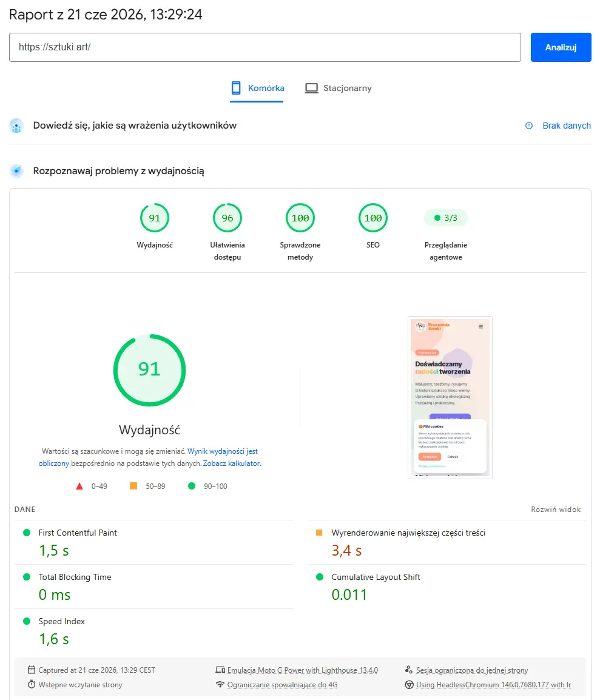Click the Speed Index metric label

tap(62, 621)
